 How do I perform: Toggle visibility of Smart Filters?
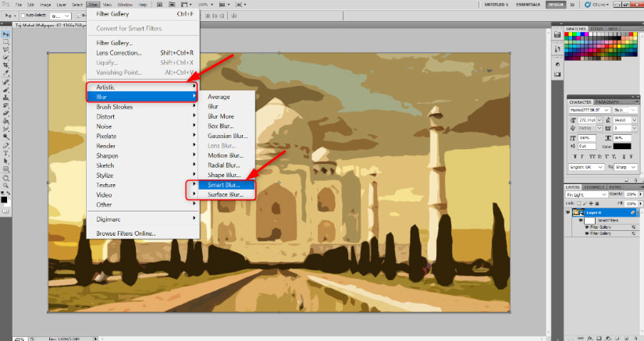pos(581,220)
